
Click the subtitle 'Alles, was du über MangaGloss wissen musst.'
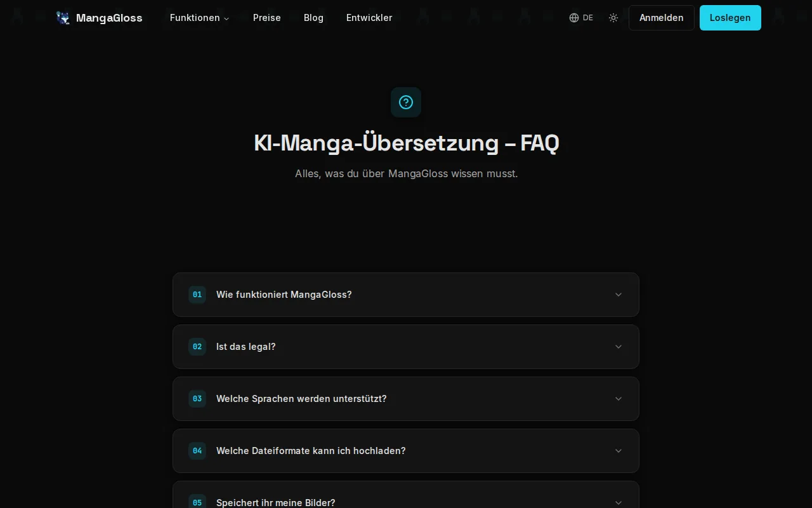click(406, 173)
